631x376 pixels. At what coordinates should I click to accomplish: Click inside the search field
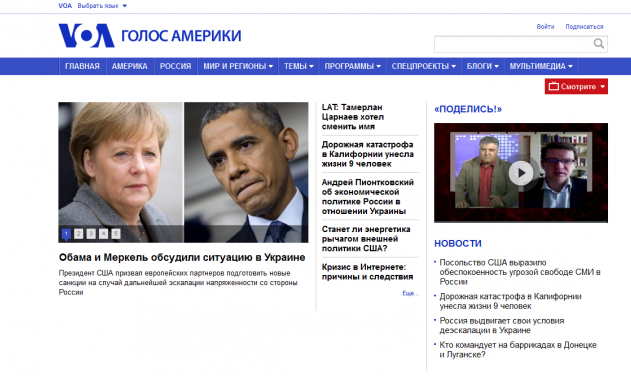pyautogui.click(x=513, y=44)
